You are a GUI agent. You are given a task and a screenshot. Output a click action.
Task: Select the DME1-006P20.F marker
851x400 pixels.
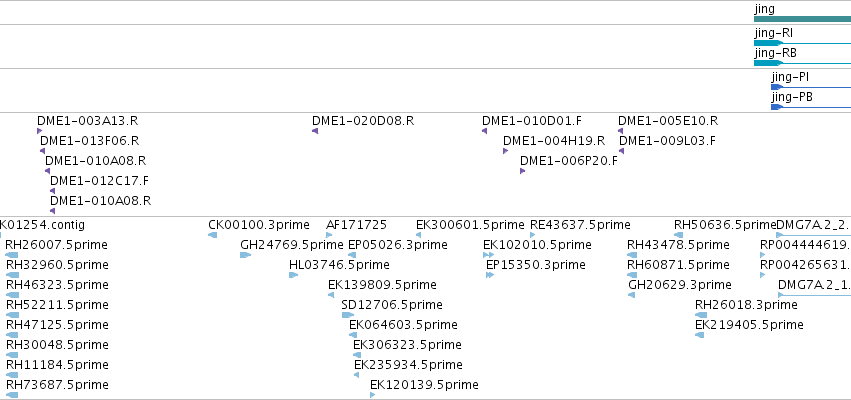point(522,171)
